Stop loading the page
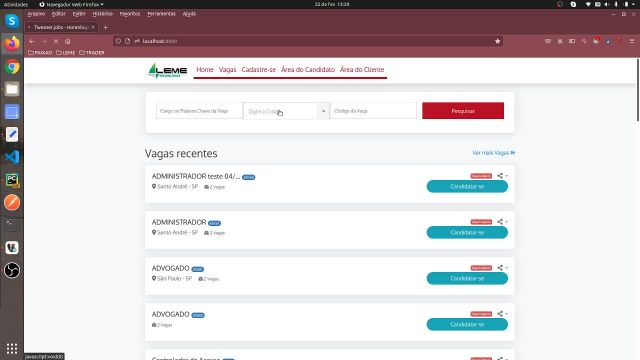 point(56,41)
